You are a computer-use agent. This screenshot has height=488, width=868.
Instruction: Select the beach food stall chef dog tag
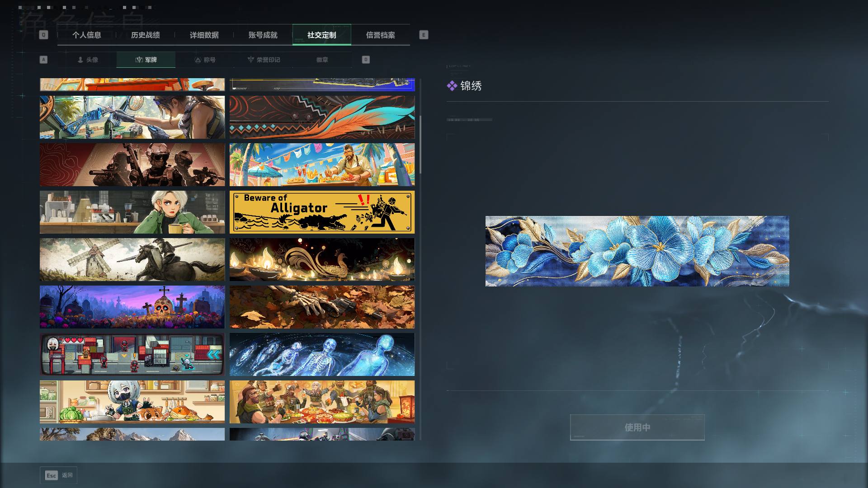(x=322, y=164)
